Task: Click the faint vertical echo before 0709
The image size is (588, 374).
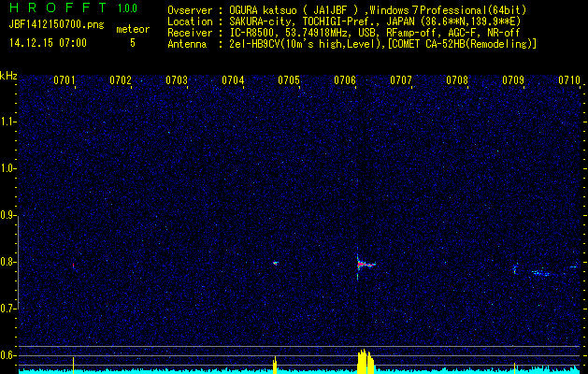Action: [x=515, y=268]
